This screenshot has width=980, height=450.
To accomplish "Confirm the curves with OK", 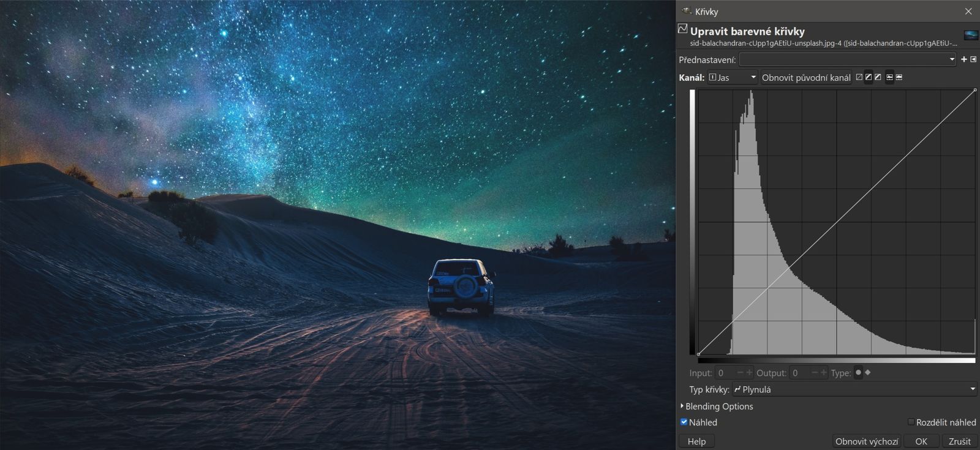I will (x=921, y=441).
